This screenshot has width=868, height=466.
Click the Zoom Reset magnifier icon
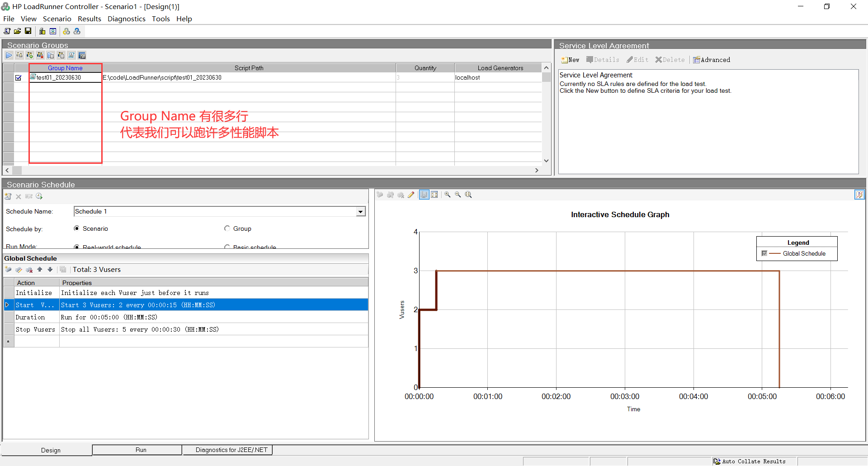click(468, 195)
